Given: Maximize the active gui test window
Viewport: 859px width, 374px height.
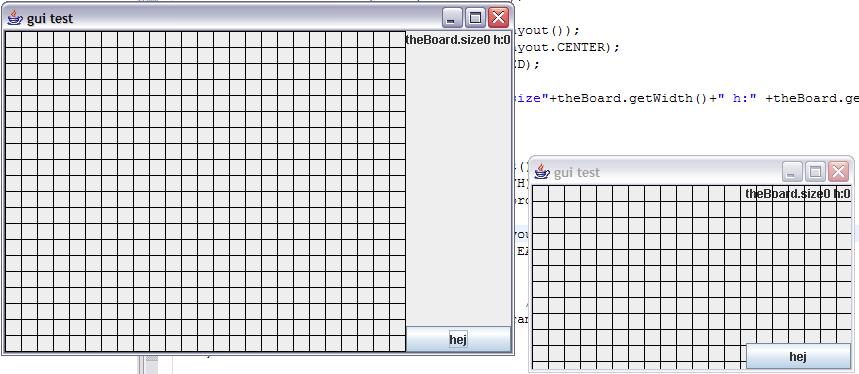Looking at the screenshot, I should tap(475, 18).
